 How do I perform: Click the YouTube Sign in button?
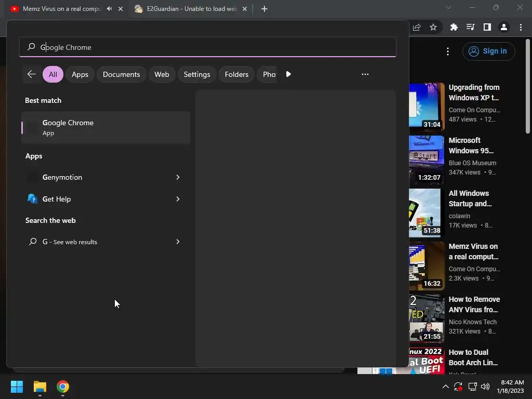tap(488, 51)
